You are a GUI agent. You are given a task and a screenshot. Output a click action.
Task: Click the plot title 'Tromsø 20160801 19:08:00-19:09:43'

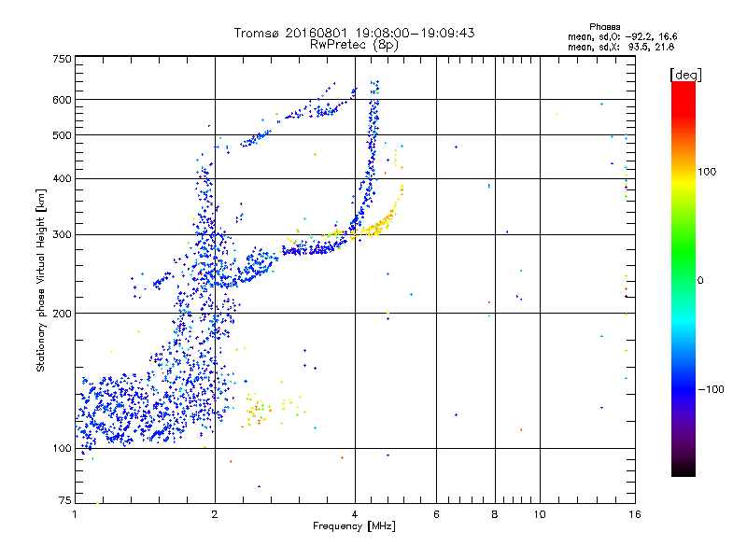(354, 33)
